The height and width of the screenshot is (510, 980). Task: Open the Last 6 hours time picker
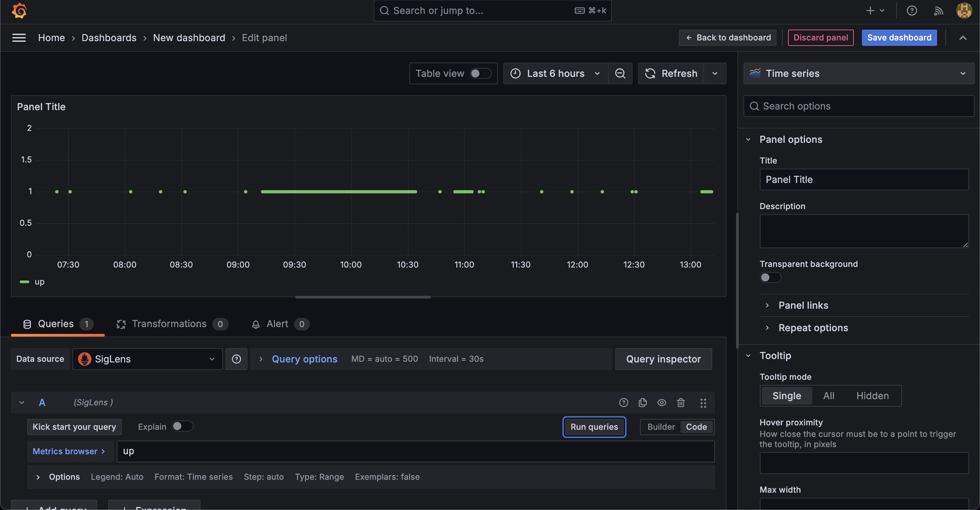click(555, 73)
